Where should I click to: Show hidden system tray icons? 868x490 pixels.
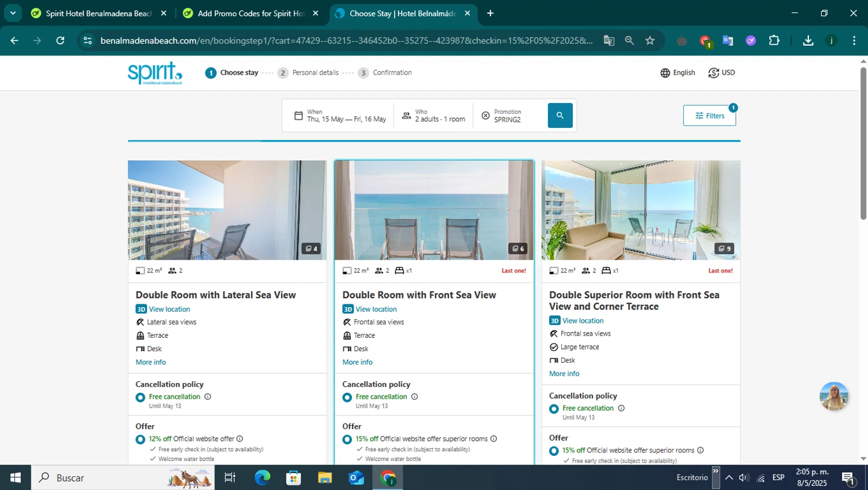point(729,478)
